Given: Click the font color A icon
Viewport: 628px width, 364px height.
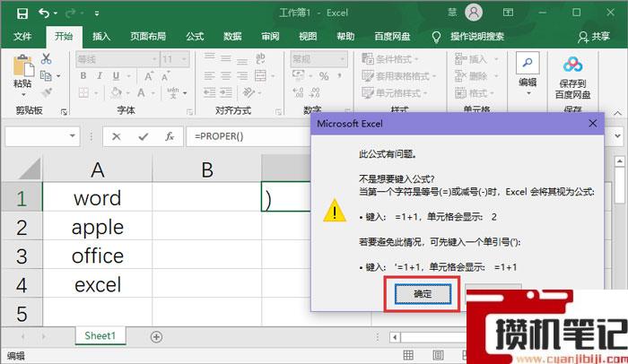Looking at the screenshot, I should 141,93.
